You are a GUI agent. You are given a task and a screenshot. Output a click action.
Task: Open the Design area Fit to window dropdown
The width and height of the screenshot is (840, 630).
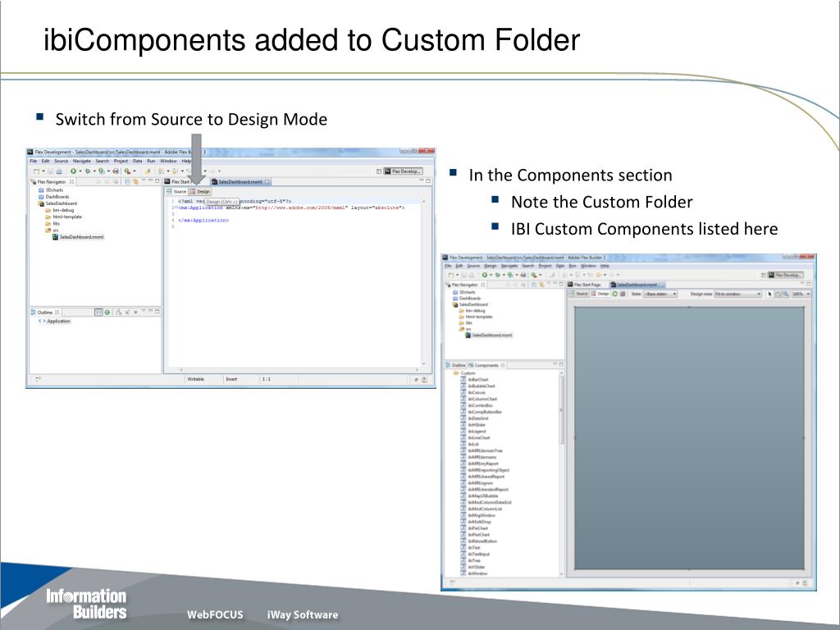[737, 294]
